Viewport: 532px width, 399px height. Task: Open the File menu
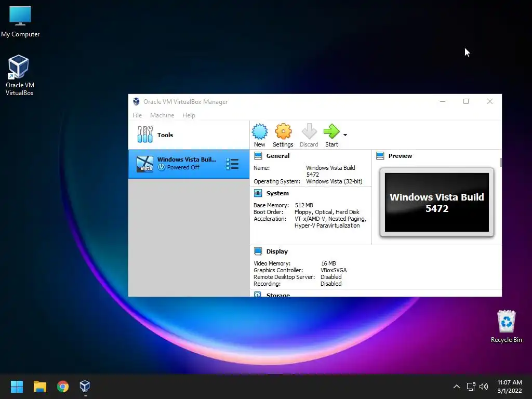(137, 115)
